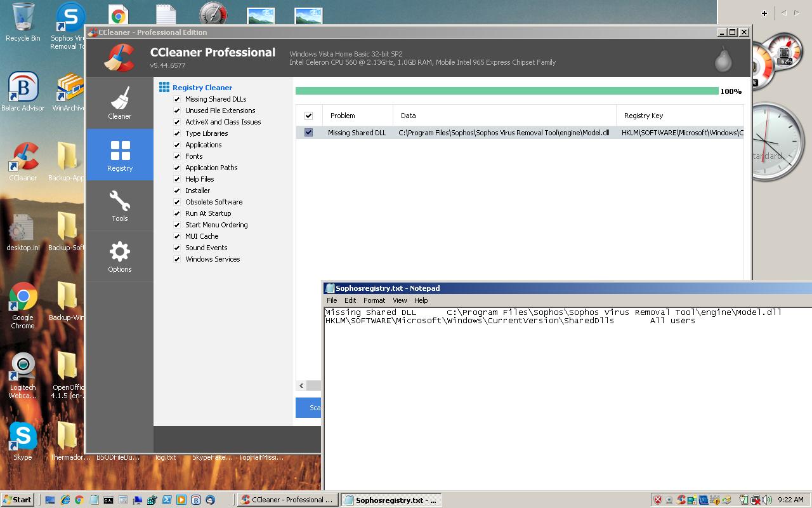Sort results by Data column header

504,116
